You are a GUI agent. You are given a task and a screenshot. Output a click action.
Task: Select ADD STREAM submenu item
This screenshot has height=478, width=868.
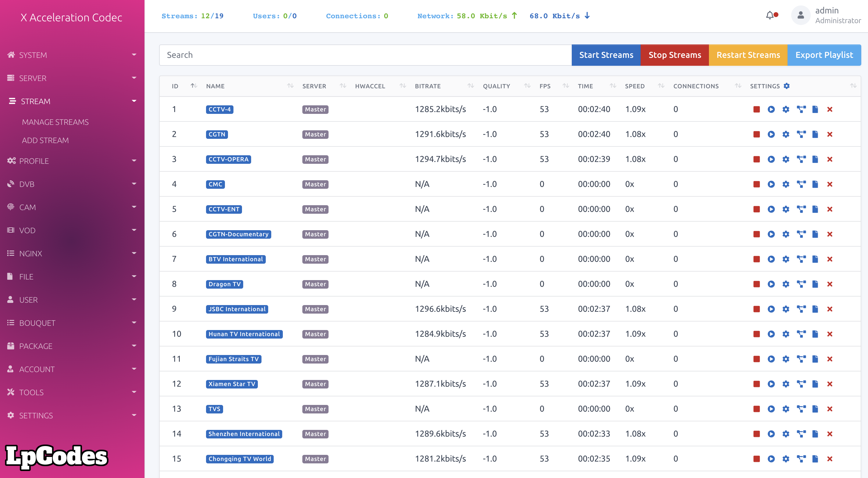tap(45, 140)
